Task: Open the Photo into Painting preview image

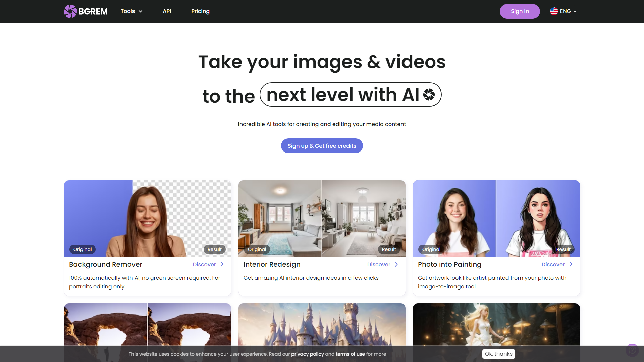Action: pos(496,219)
